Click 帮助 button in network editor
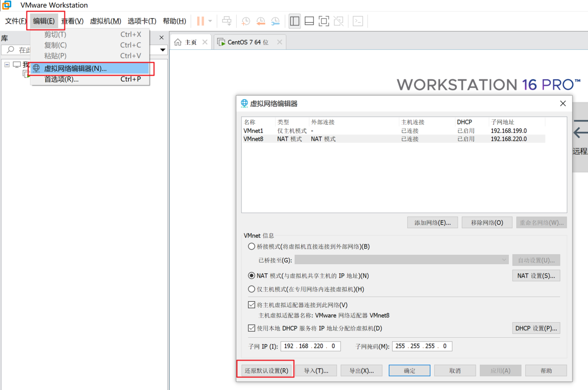588x390 pixels. tap(546, 371)
